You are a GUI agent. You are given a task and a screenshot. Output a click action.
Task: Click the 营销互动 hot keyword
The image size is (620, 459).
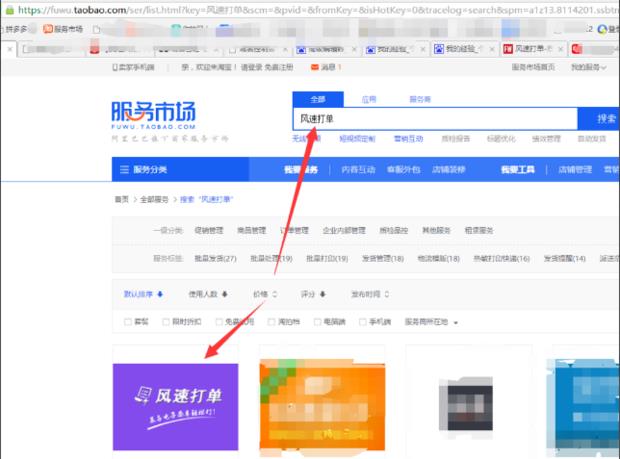coord(408,139)
